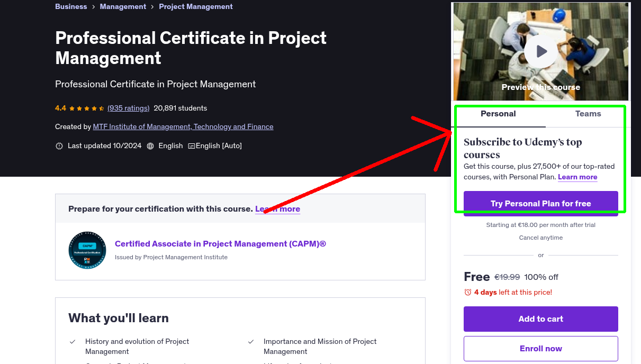Click the 20,891 students text
This screenshot has width=641, height=364.
point(180,108)
